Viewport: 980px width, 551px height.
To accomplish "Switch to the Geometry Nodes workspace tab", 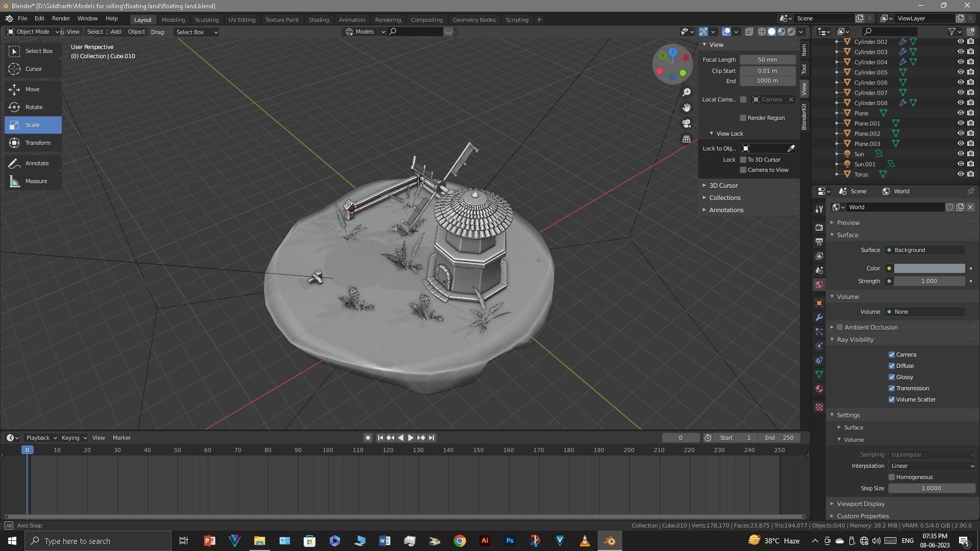I will pos(474,19).
